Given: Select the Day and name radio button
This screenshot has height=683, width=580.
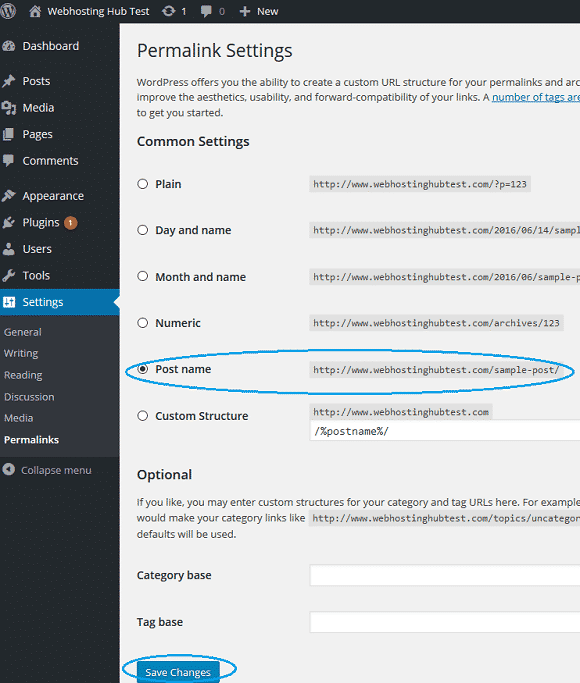Looking at the screenshot, I should click(142, 230).
